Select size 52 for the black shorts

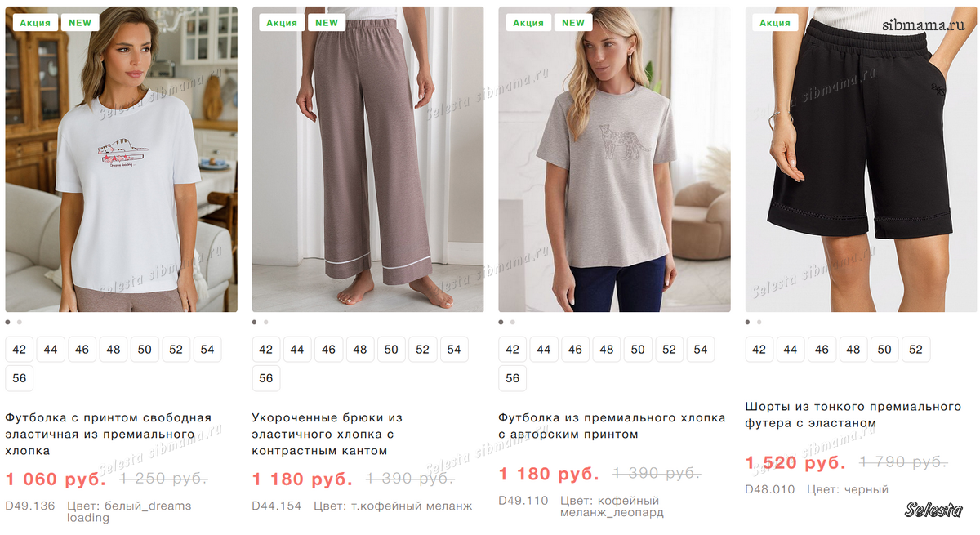(915, 350)
